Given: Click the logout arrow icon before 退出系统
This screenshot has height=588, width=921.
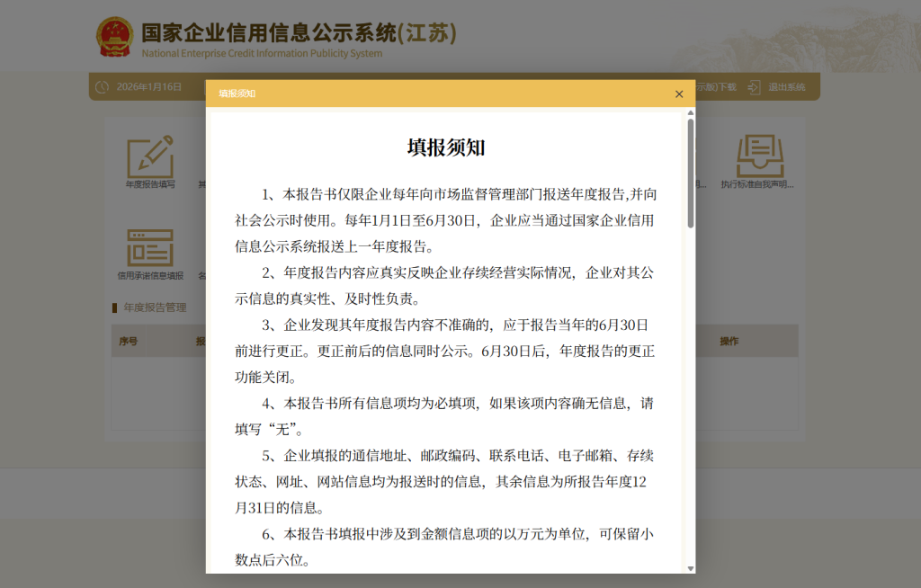Looking at the screenshot, I should click(754, 86).
